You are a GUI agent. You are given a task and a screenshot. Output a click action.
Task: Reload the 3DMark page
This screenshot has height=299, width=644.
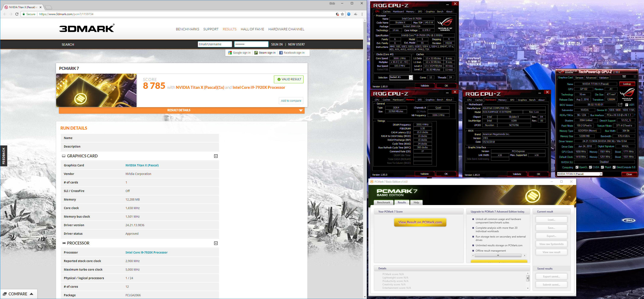pyautogui.click(x=17, y=14)
